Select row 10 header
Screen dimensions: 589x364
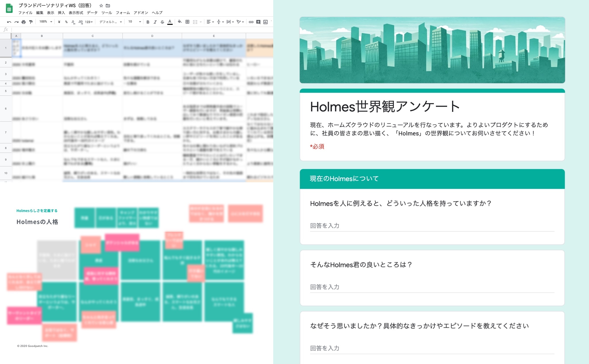click(5, 173)
